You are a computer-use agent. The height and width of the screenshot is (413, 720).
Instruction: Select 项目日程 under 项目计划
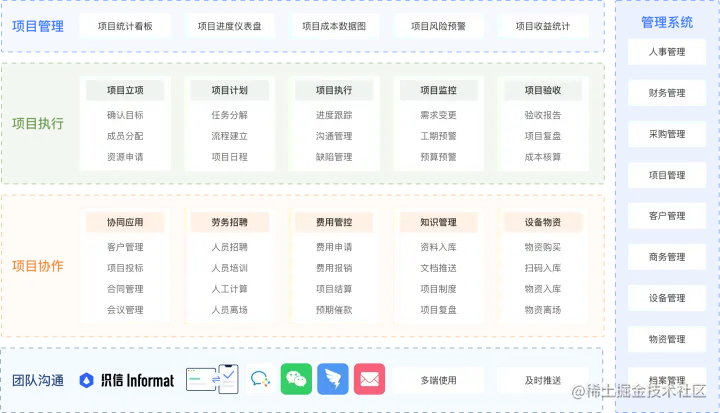[x=230, y=157]
